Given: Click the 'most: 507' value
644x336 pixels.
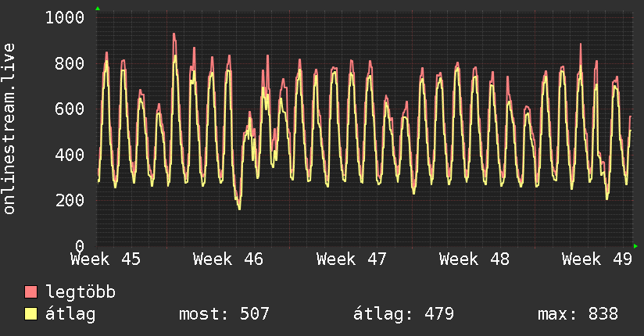Looking at the screenshot, I should (x=224, y=314).
